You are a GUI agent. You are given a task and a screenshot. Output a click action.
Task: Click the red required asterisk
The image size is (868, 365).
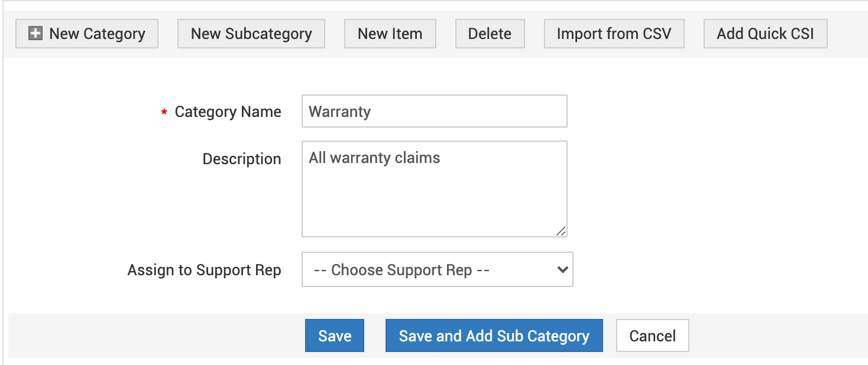[164, 113]
